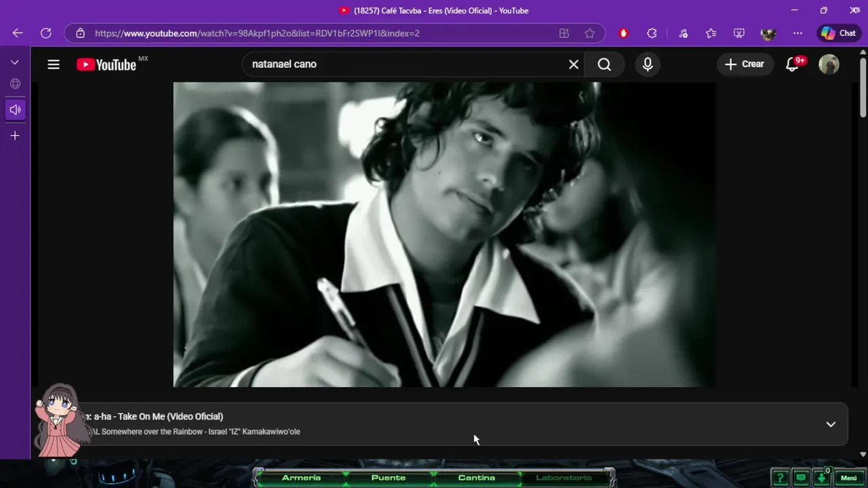
Task: Open the YouTube account avatar menu
Action: (829, 64)
